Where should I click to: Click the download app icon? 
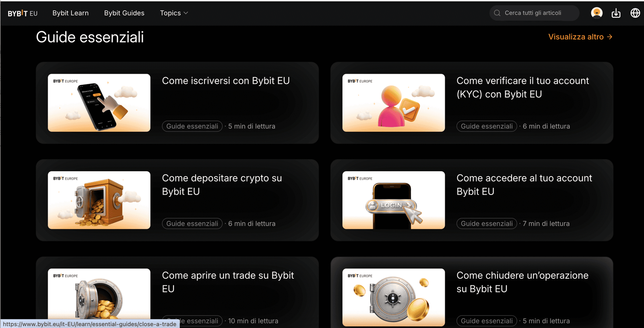(616, 13)
